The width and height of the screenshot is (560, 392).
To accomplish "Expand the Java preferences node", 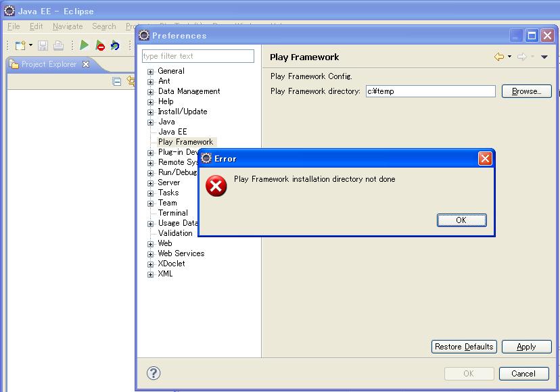I will point(150,122).
